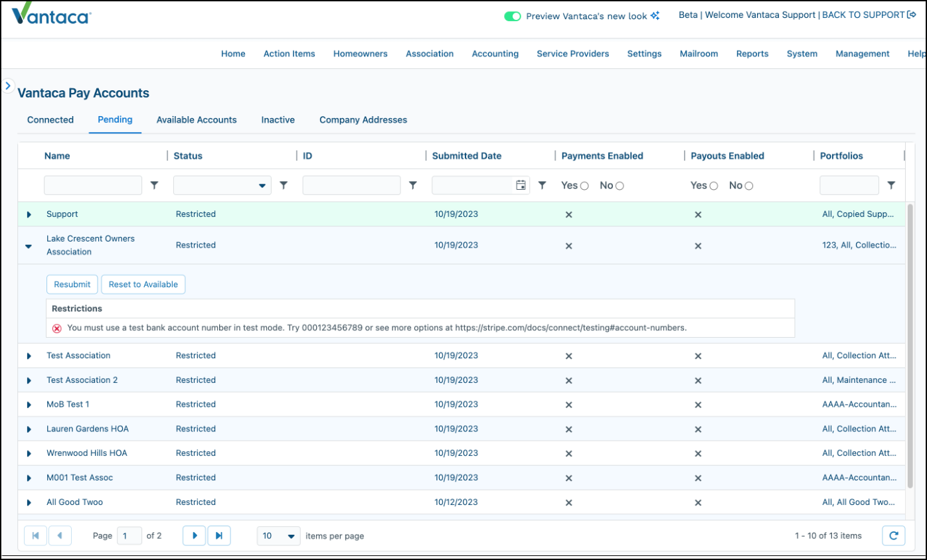Click the Portfolios filter text field
927x560 pixels.
pos(849,185)
